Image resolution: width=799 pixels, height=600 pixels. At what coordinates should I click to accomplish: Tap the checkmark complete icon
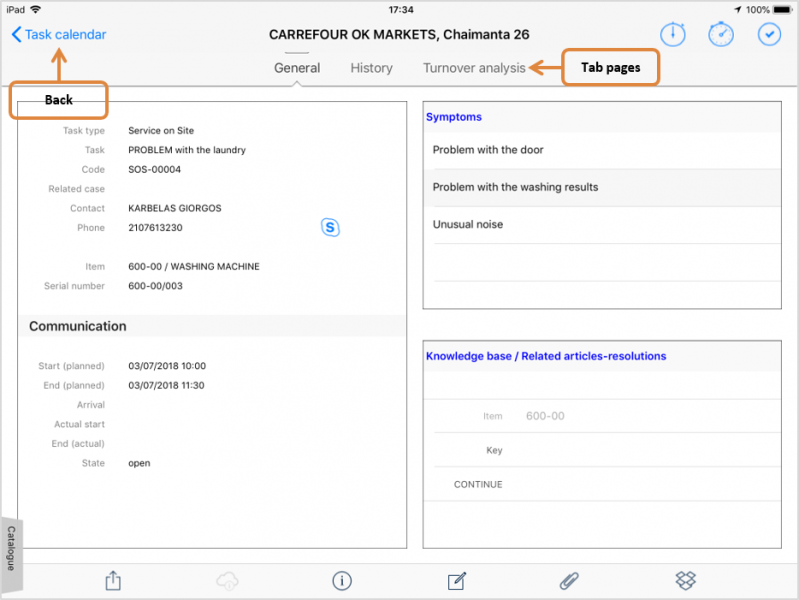point(769,35)
